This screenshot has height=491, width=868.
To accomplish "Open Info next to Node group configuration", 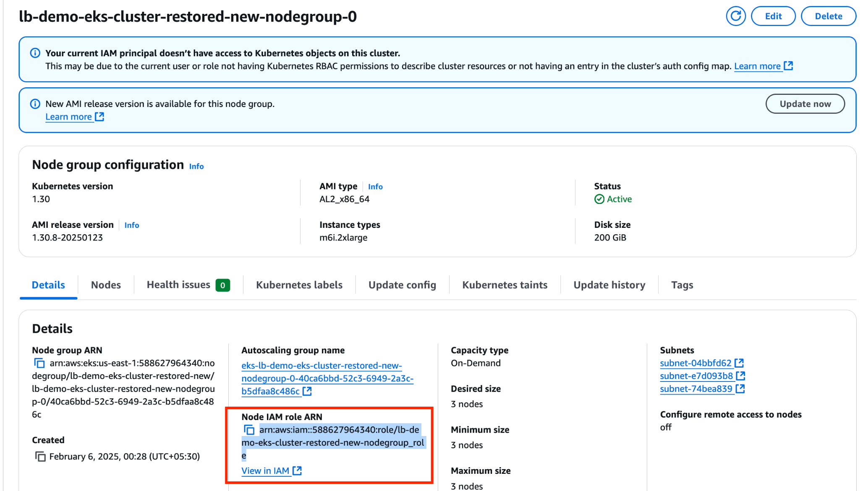I will pos(196,167).
